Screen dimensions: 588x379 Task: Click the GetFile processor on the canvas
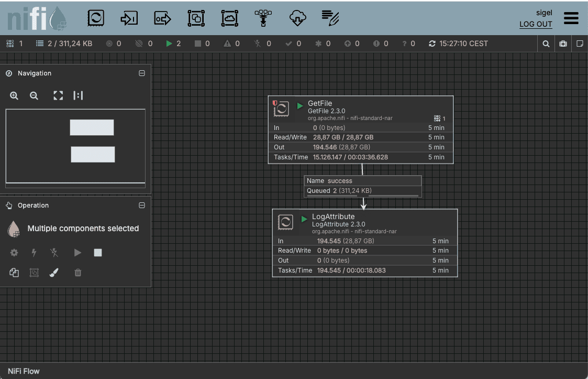point(360,129)
